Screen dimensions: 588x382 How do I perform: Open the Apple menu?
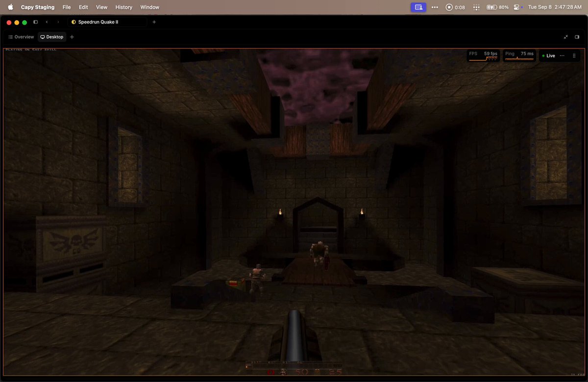pyautogui.click(x=10, y=7)
